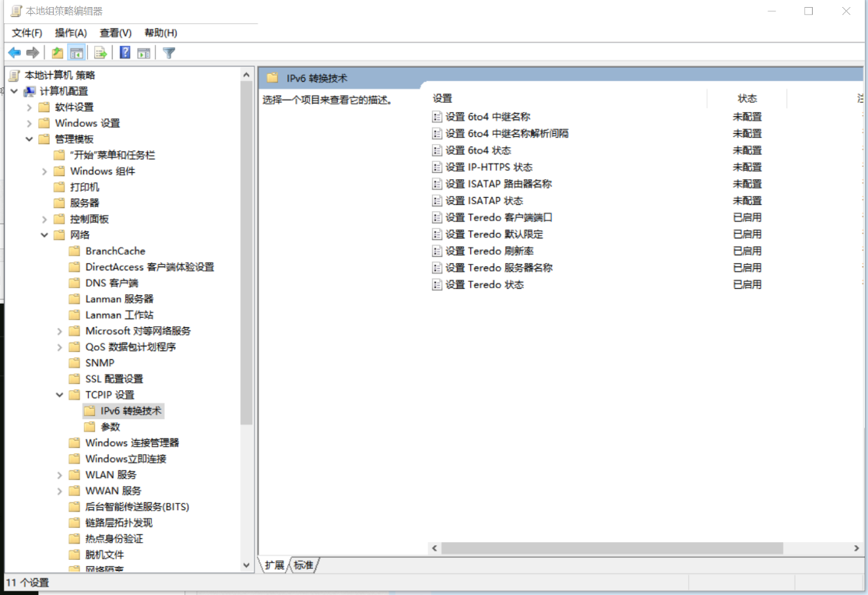This screenshot has height=595, width=868.
Task: Expand the QoS 数据包计划程序 node
Action: tap(60, 347)
